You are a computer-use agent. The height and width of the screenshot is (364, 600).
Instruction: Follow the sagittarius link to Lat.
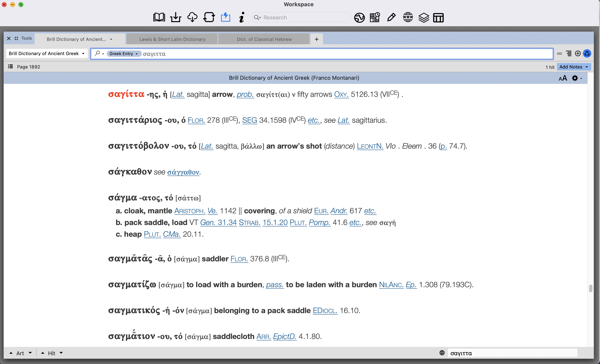344,120
